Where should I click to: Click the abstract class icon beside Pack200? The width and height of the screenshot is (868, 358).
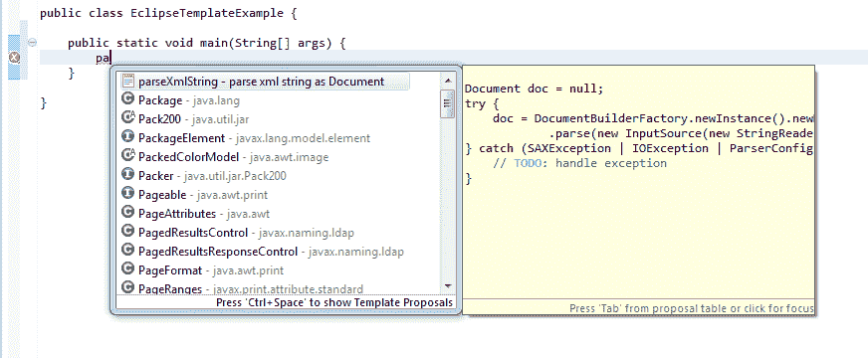128,119
